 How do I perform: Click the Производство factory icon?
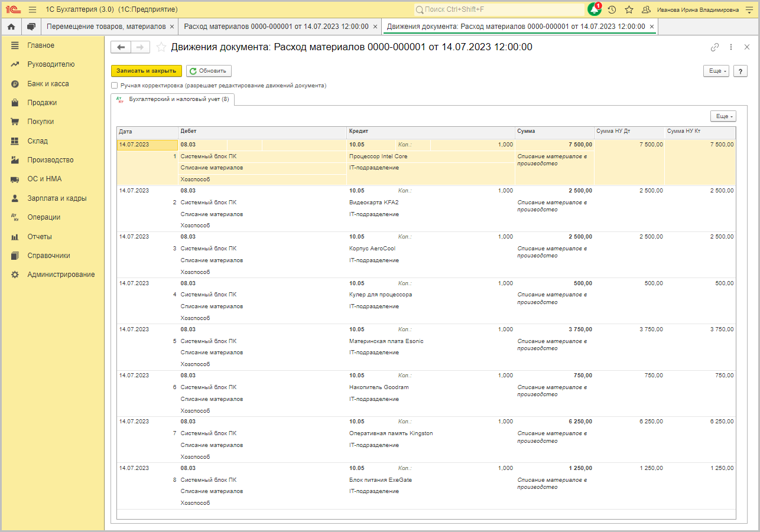[x=15, y=160]
